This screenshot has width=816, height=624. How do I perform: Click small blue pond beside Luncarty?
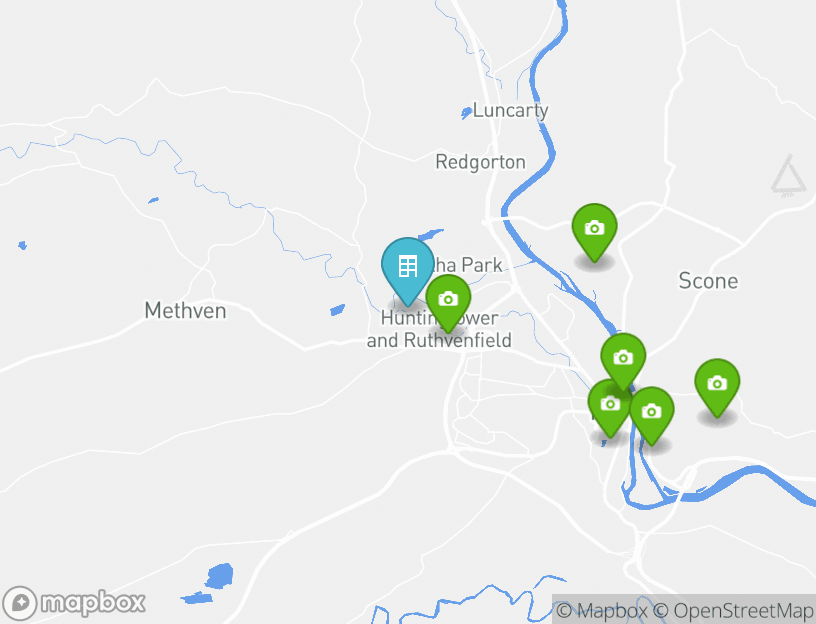tap(466, 112)
